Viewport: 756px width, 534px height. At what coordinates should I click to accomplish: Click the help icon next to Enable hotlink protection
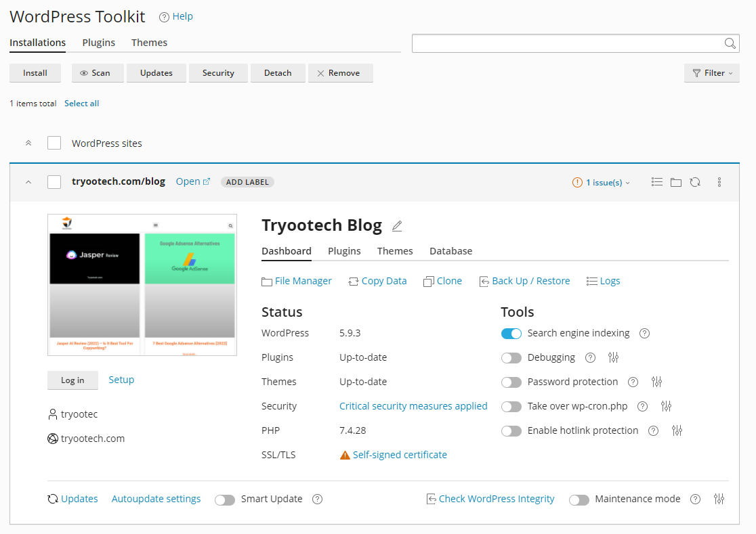click(653, 430)
